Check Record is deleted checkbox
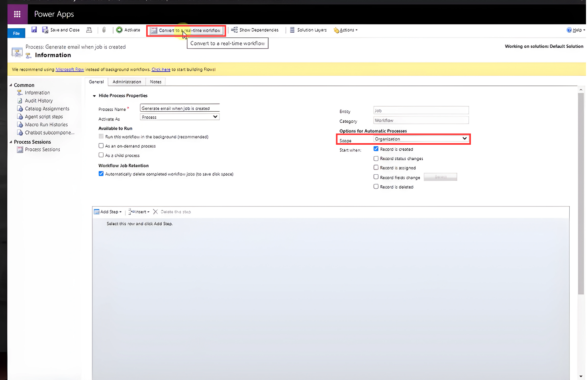 coord(376,186)
